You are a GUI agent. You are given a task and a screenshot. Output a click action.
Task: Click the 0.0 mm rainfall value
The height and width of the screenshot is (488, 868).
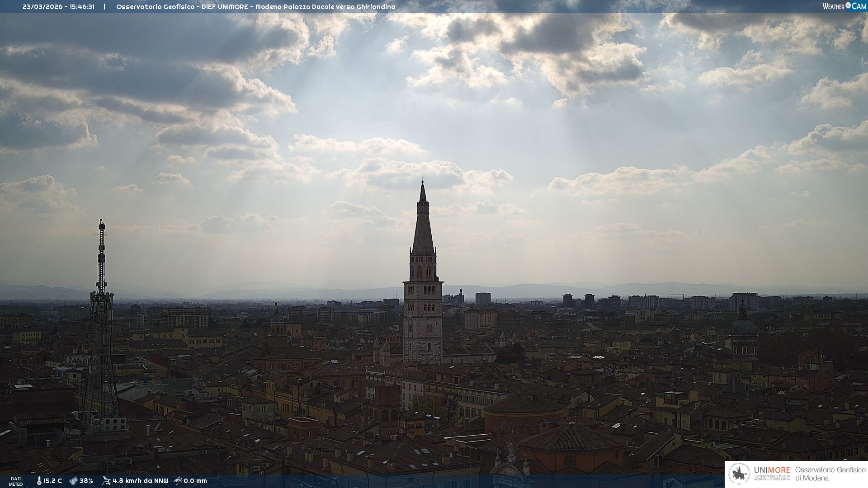195,481
